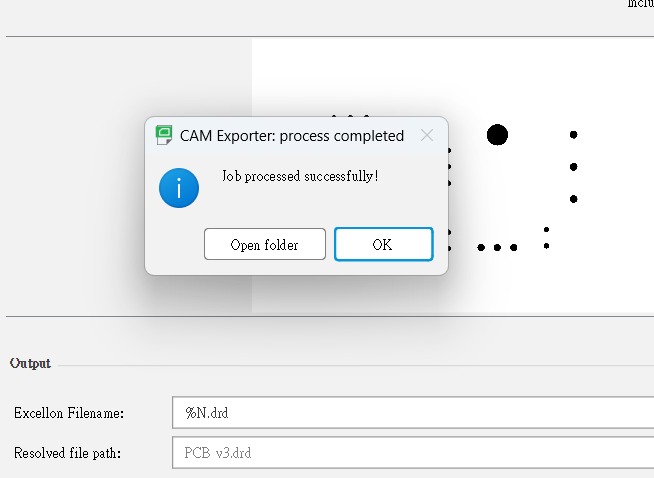This screenshot has width=654, height=478.
Task: Click the CAM Exporter icon in dialog title
Action: point(165,135)
